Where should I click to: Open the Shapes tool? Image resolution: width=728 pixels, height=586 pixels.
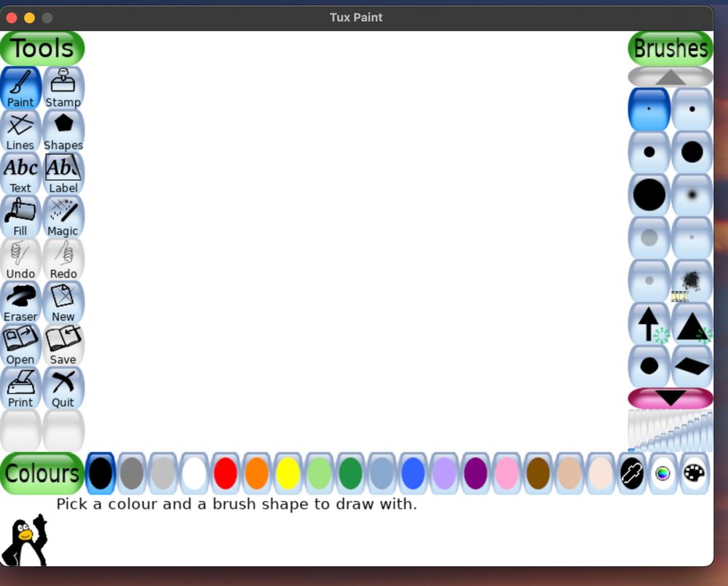63,130
